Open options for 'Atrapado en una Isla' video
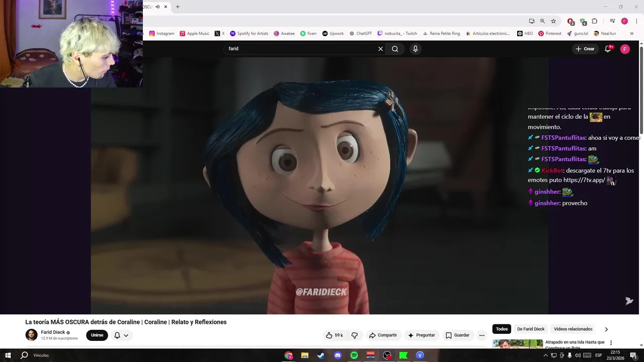This screenshot has height=362, width=644. (x=611, y=343)
